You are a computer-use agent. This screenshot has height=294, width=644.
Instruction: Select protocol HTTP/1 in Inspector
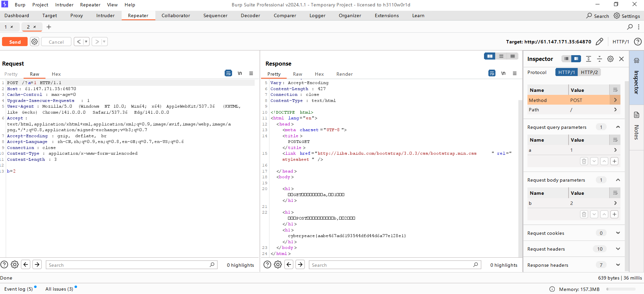566,72
